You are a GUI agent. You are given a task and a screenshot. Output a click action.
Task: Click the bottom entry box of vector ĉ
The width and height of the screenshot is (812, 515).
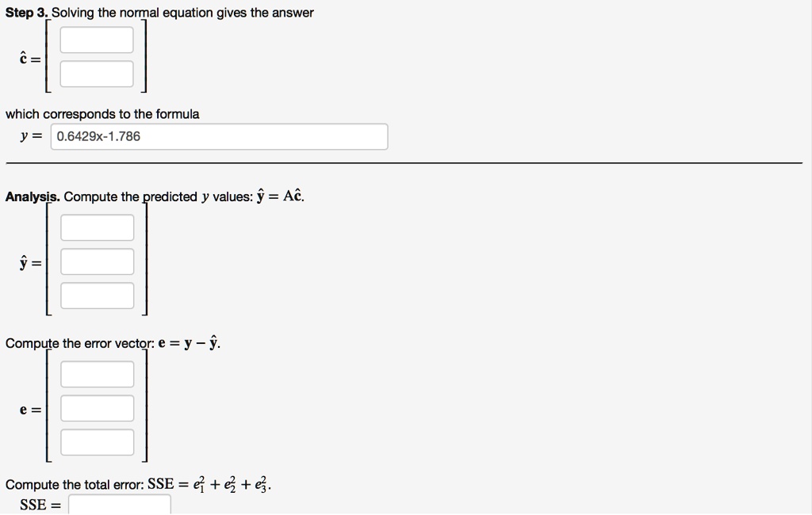click(96, 73)
